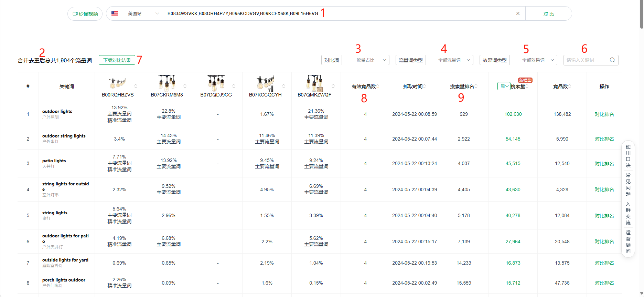Click the page vertical scrollbar
The height and width of the screenshot is (297, 644).
click(642, 14)
